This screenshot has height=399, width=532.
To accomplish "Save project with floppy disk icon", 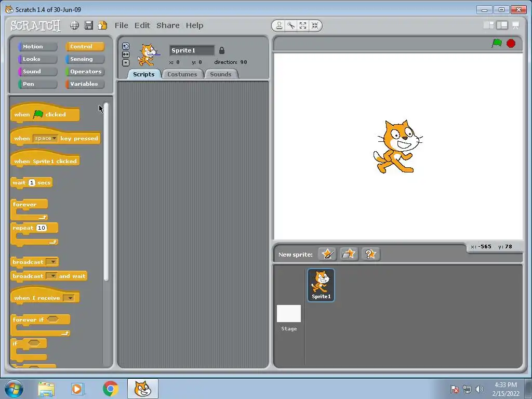I will (x=88, y=25).
